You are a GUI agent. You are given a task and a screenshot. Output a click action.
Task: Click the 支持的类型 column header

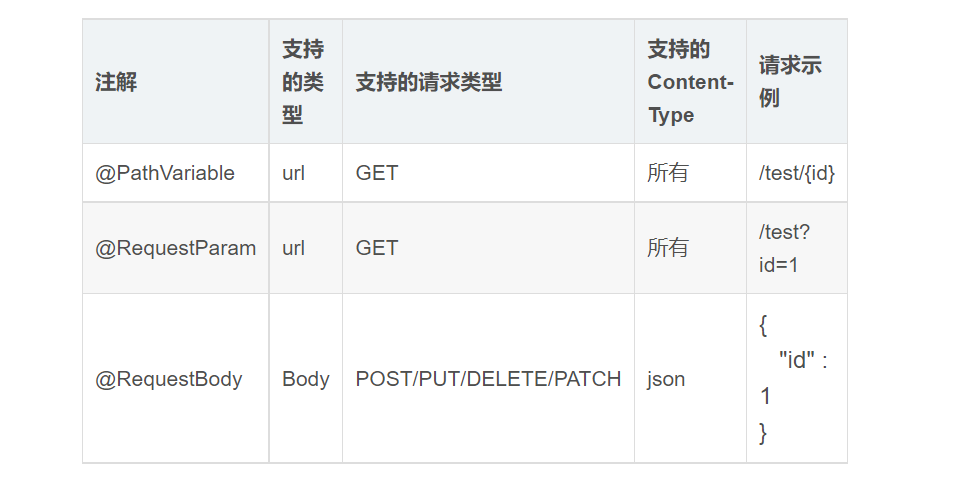pos(303,82)
